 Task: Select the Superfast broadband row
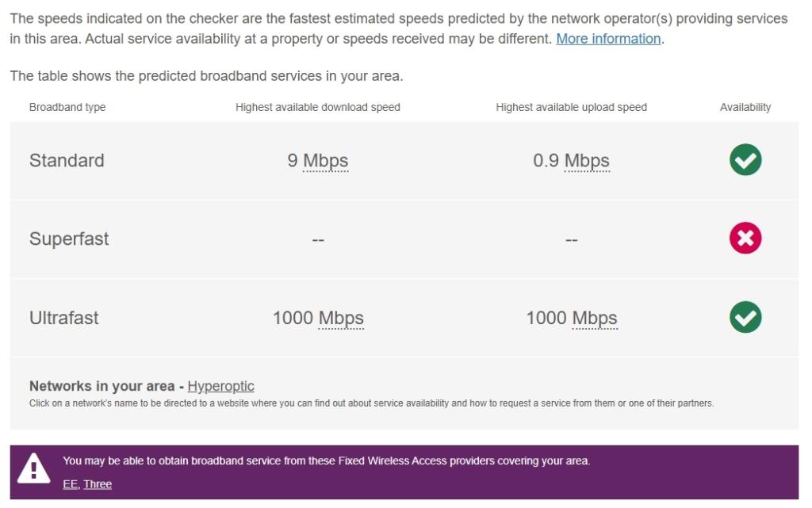point(69,239)
